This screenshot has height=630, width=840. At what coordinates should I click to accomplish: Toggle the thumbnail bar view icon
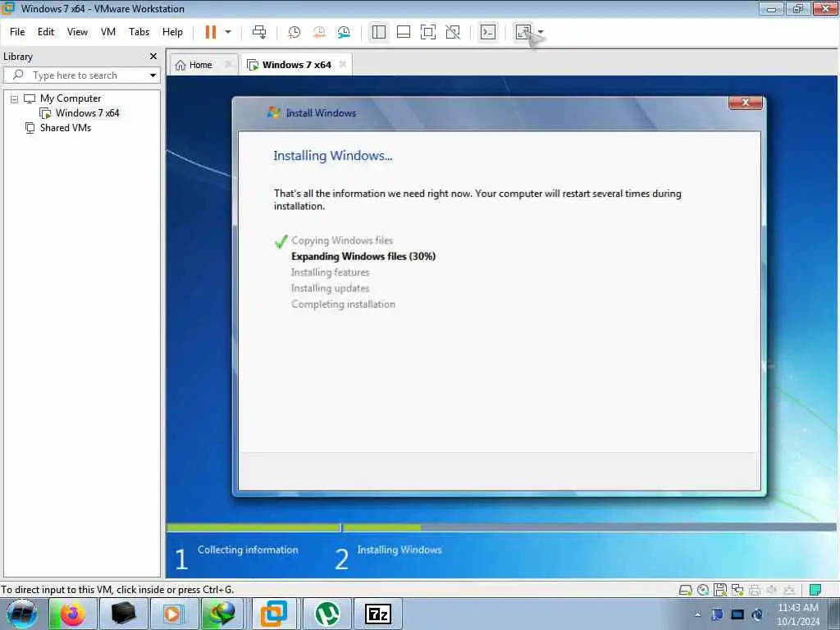click(404, 32)
